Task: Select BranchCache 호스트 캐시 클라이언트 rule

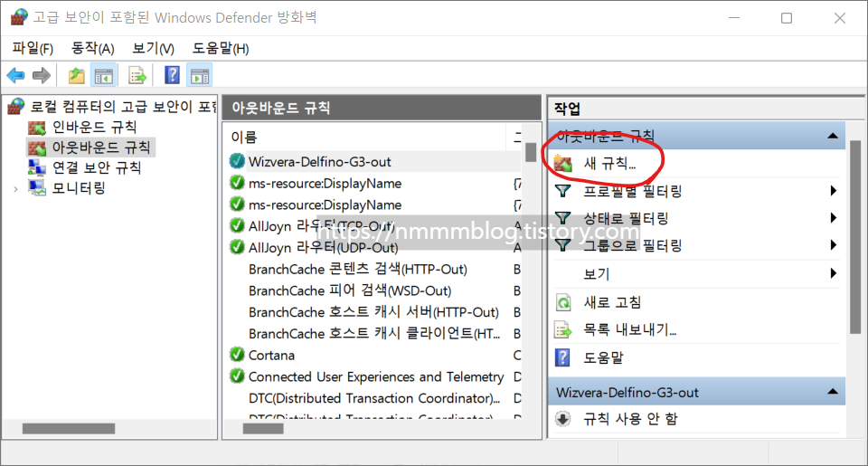Action: [x=374, y=334]
